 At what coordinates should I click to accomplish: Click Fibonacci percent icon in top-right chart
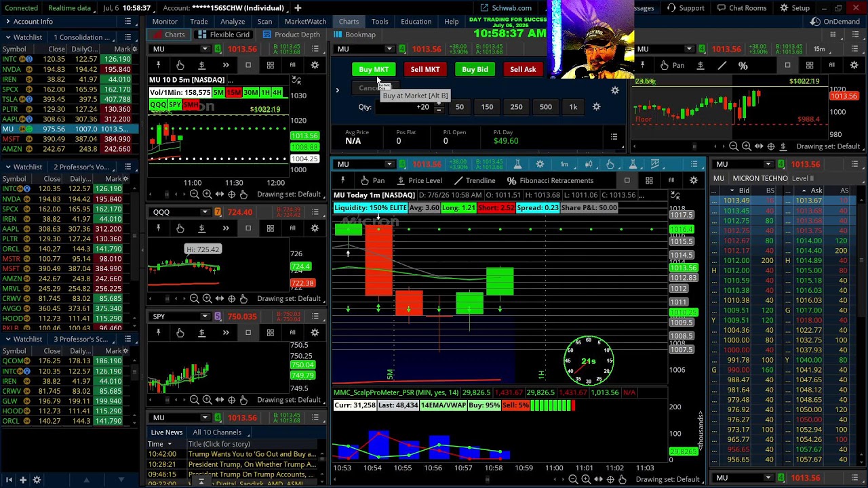(x=743, y=65)
